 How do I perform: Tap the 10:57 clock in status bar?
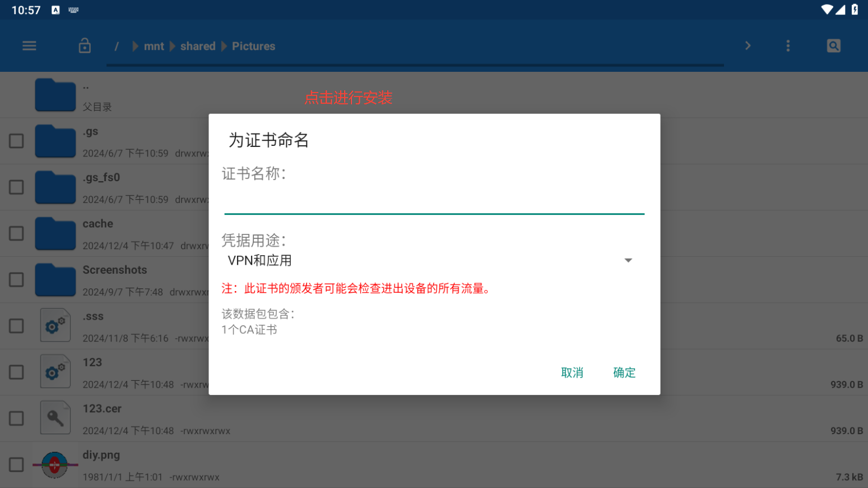(26, 10)
